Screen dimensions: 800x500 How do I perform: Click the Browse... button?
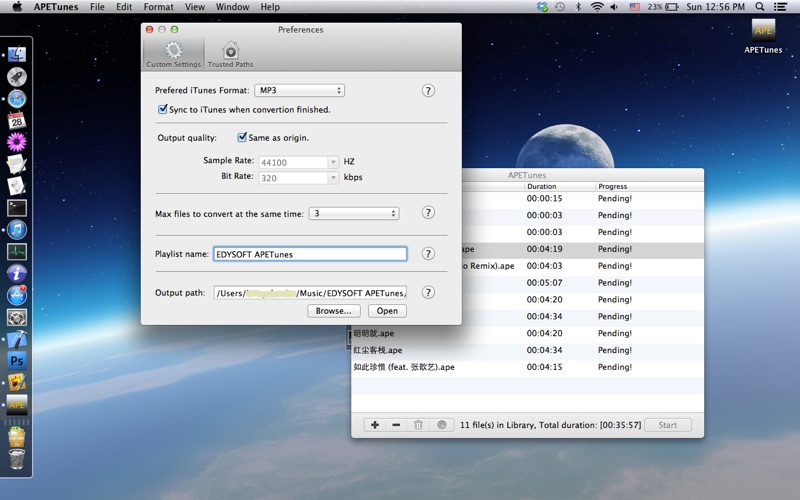(x=333, y=311)
